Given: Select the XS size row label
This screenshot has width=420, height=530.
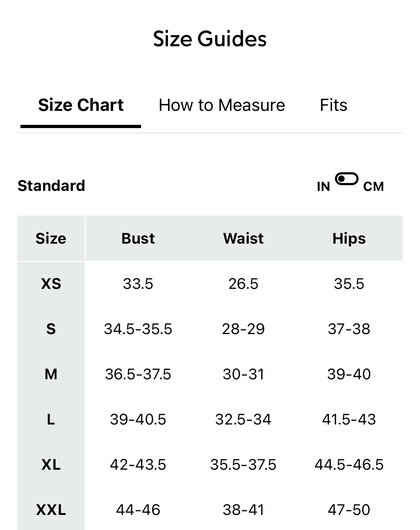Looking at the screenshot, I should click(x=51, y=284).
